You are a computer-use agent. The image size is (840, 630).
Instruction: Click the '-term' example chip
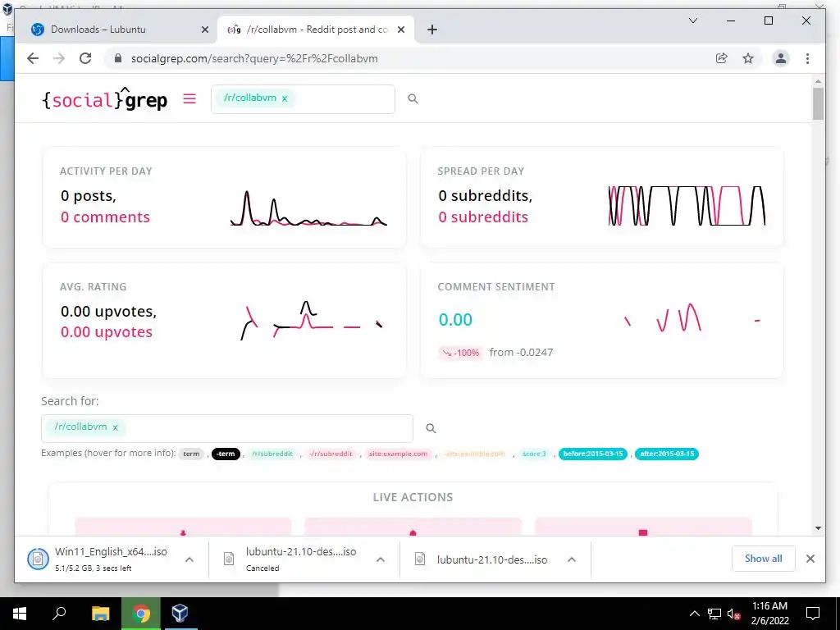pyautogui.click(x=226, y=454)
